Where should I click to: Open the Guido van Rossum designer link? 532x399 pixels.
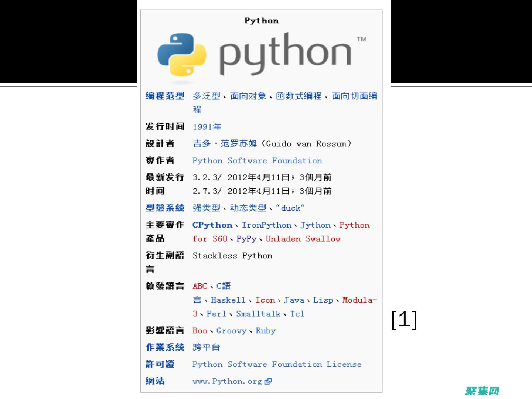[x=225, y=143]
